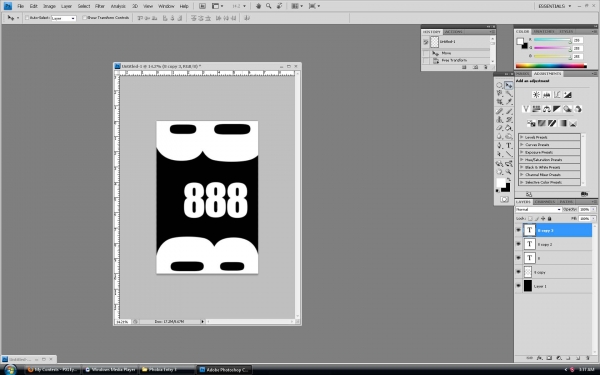Select the Eyedropper tool
Viewport: 600px width, 375px height.
click(509, 102)
